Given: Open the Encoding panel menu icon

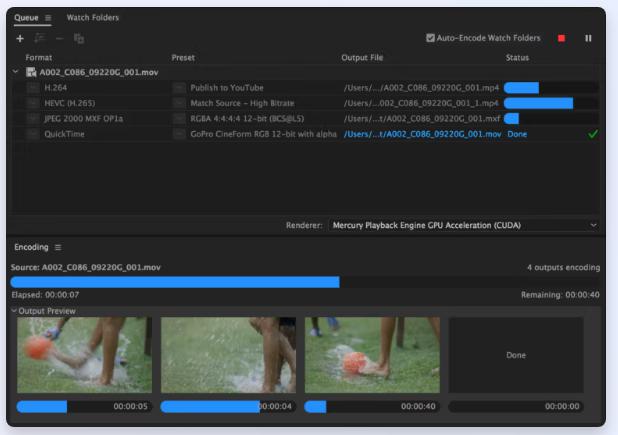Looking at the screenshot, I should click(x=58, y=247).
